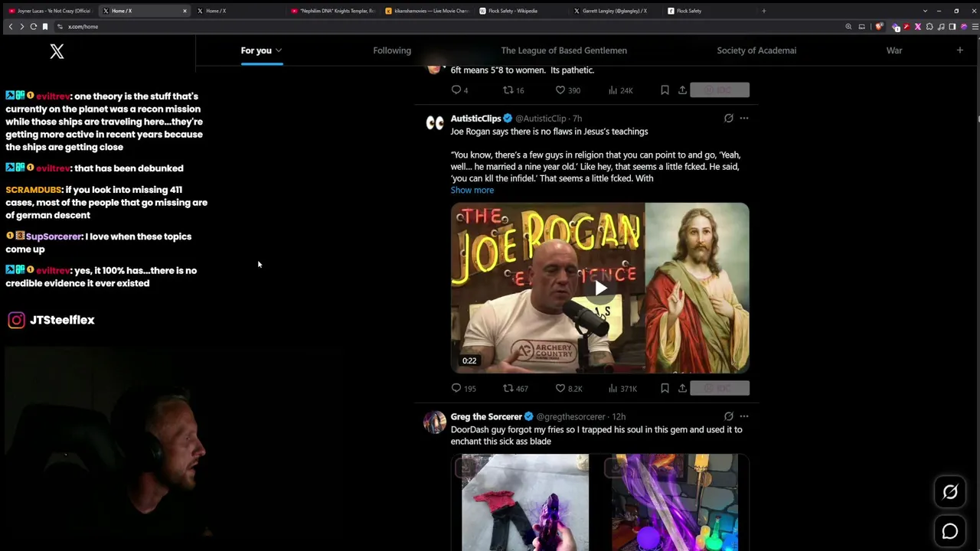Click the bookmark icon in browser toolbar
Viewport: 980px width, 551px height.
click(x=45, y=27)
